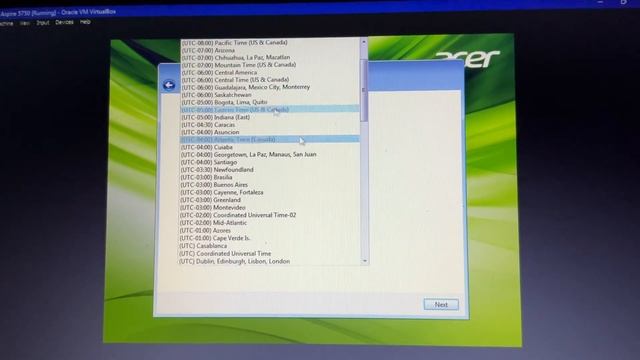Open the Help menu in VirtualBox
640x360 pixels.
85,22
